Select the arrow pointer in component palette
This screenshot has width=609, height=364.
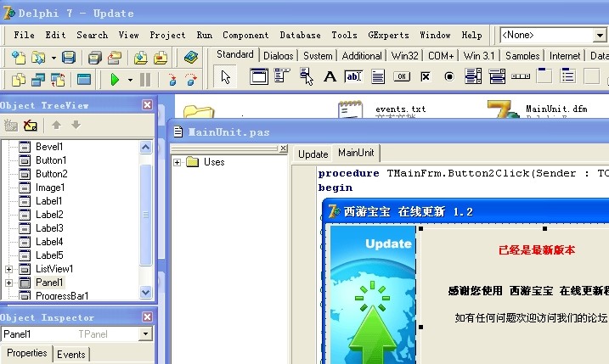click(x=225, y=77)
